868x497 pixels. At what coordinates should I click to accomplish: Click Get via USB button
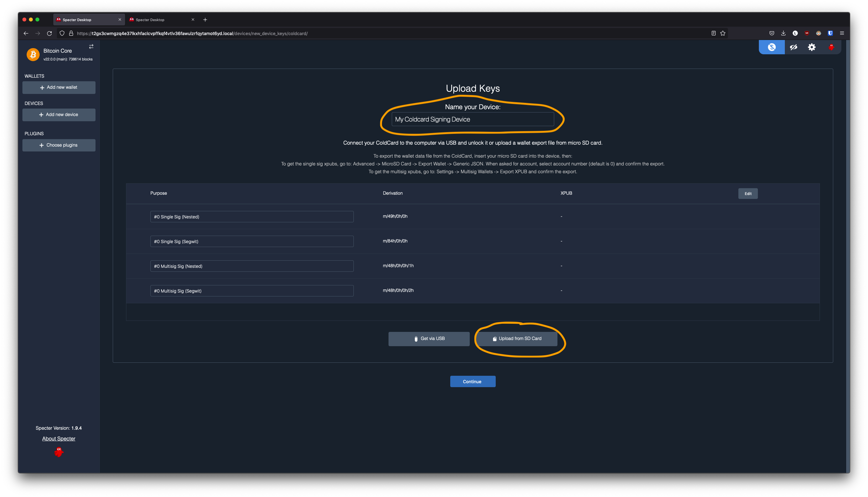pos(429,339)
